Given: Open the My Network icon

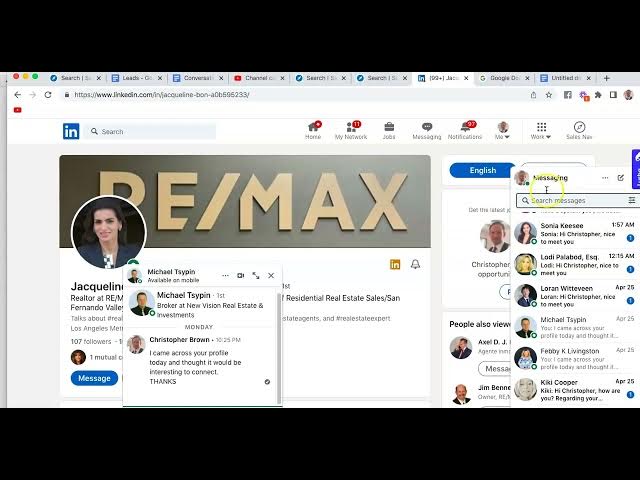Looking at the screenshot, I should coord(350,130).
